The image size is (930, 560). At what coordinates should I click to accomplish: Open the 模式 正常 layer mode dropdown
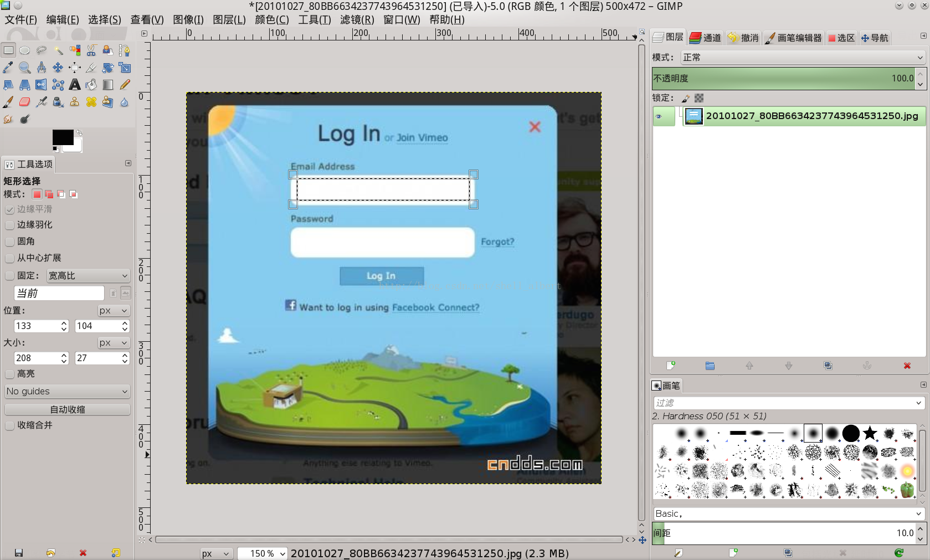[x=803, y=58]
